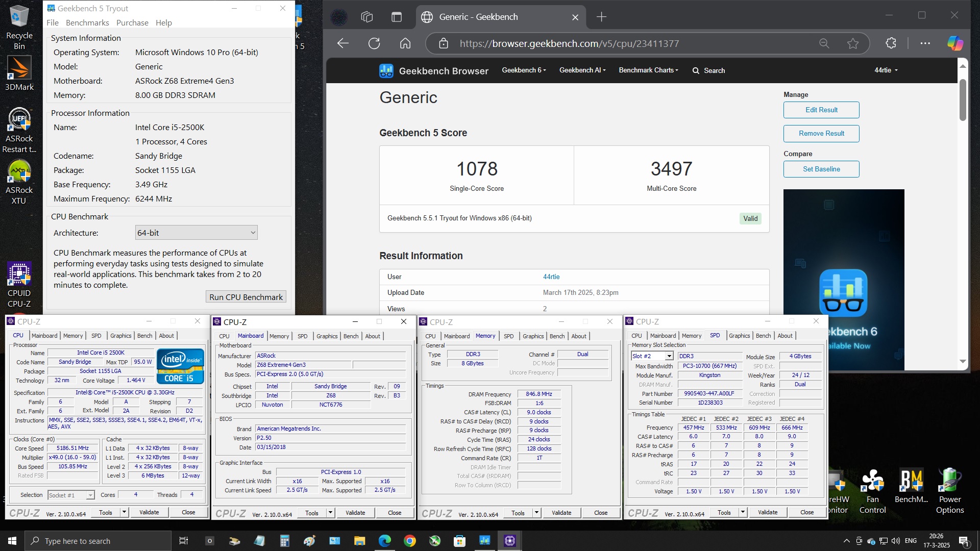Expand the Geekbench 6 nav menu
Screen dimensions: 980x551
point(524,70)
